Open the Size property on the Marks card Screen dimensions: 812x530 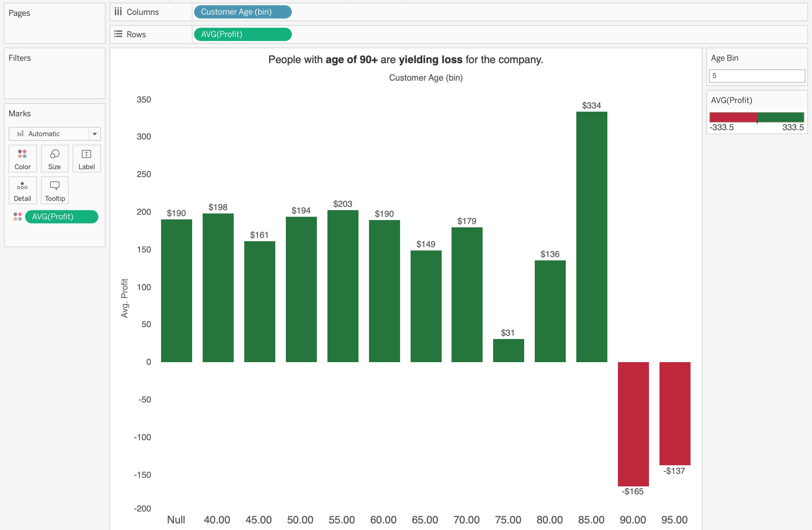point(54,158)
